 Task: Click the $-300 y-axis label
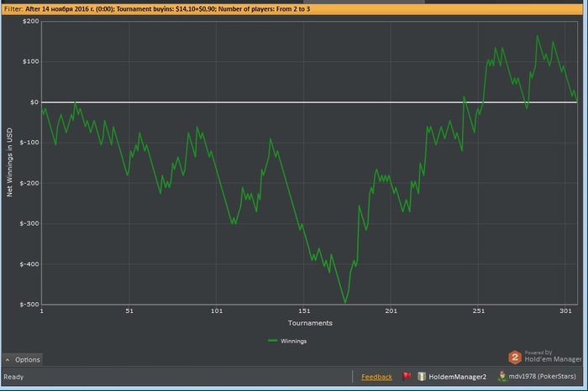[29, 223]
